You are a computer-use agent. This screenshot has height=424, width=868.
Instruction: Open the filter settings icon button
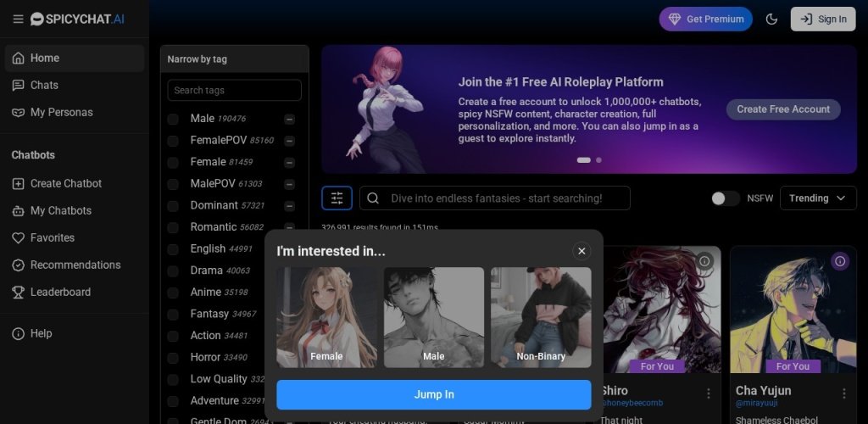pos(337,198)
